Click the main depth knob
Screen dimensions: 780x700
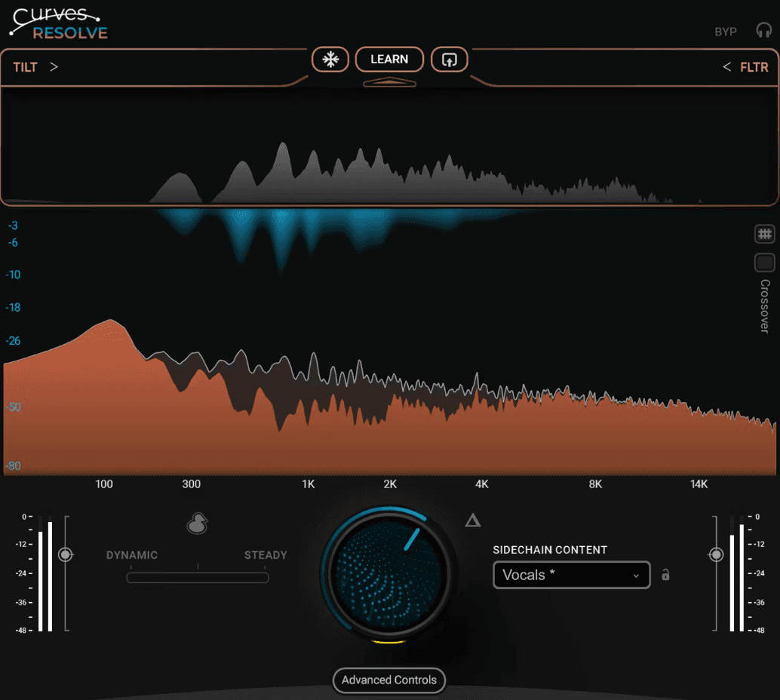[388, 574]
